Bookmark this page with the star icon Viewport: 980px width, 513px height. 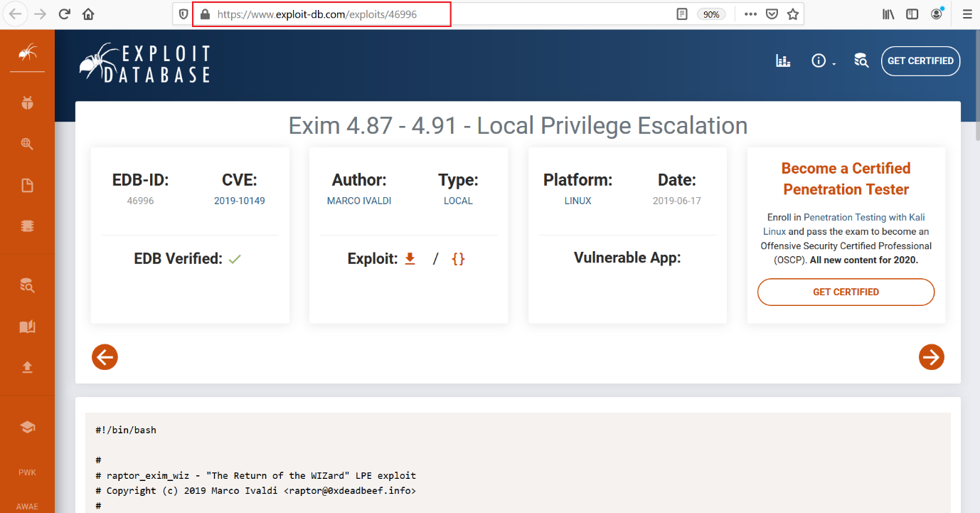click(x=793, y=14)
